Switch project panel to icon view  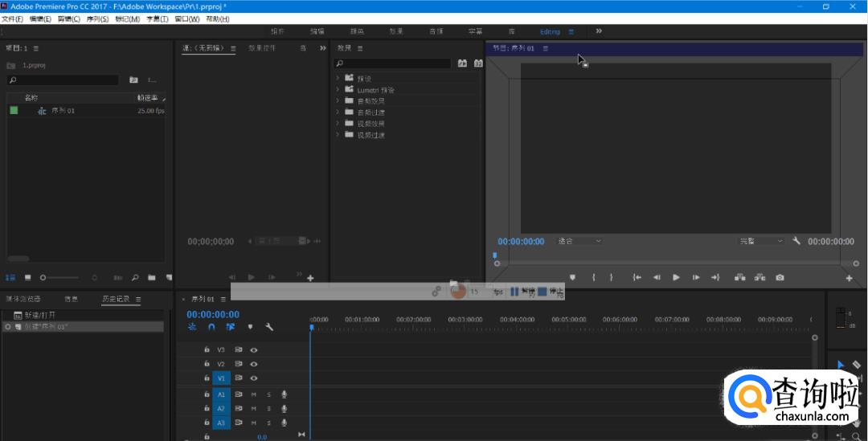click(x=27, y=278)
